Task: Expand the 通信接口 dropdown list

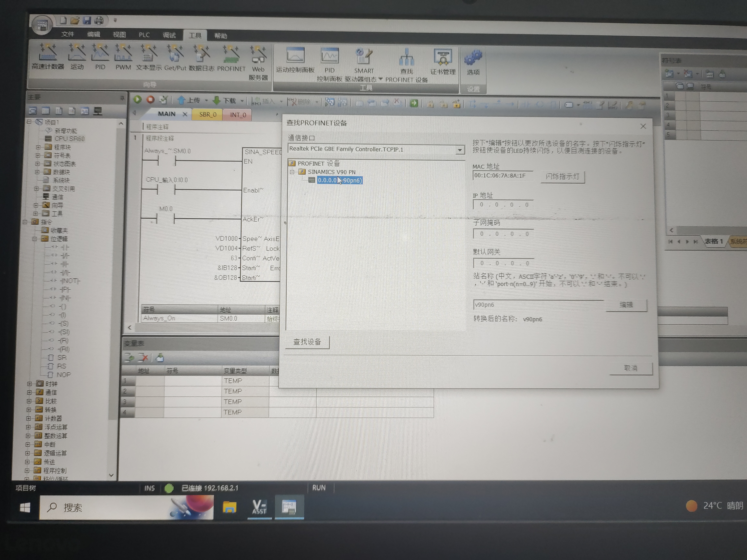Action: [460, 150]
